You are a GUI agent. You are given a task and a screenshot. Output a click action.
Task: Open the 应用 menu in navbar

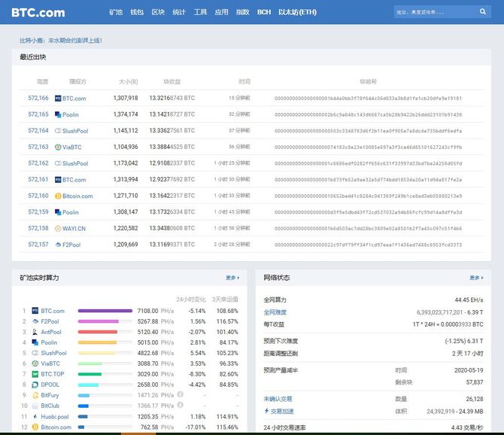point(221,12)
